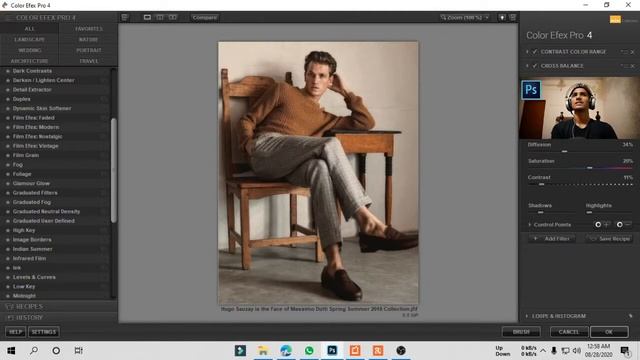Open Task View on the taskbar
The width and height of the screenshot is (640, 360).
78,351
